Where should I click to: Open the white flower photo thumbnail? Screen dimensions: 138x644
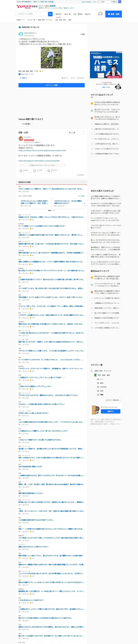click(52, 58)
